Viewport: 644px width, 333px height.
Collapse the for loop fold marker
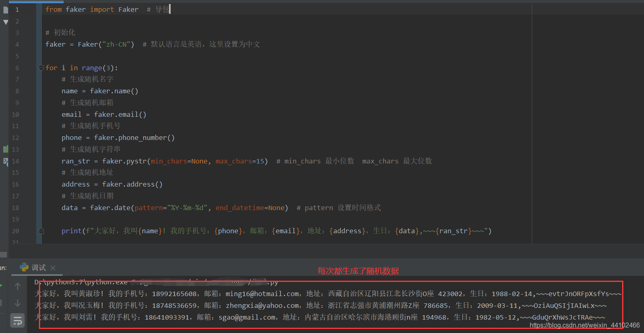click(x=41, y=68)
